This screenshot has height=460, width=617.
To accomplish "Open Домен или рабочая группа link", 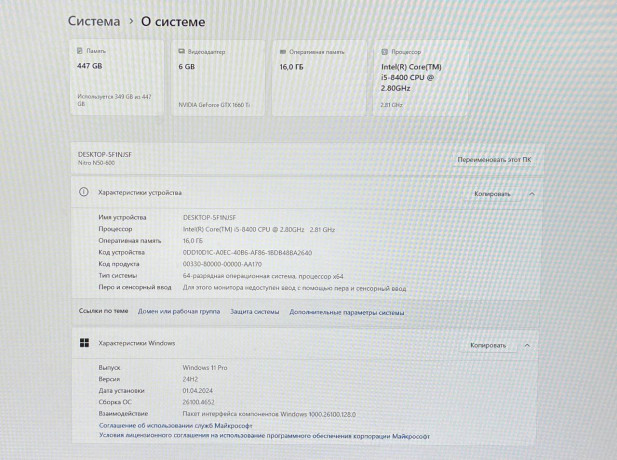I will tap(179, 311).
